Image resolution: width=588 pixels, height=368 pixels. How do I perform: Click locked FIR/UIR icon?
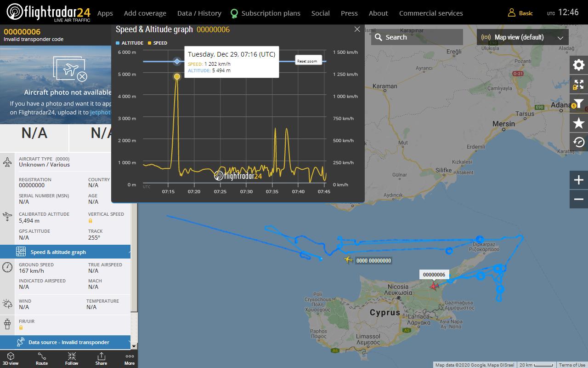coord(21,328)
